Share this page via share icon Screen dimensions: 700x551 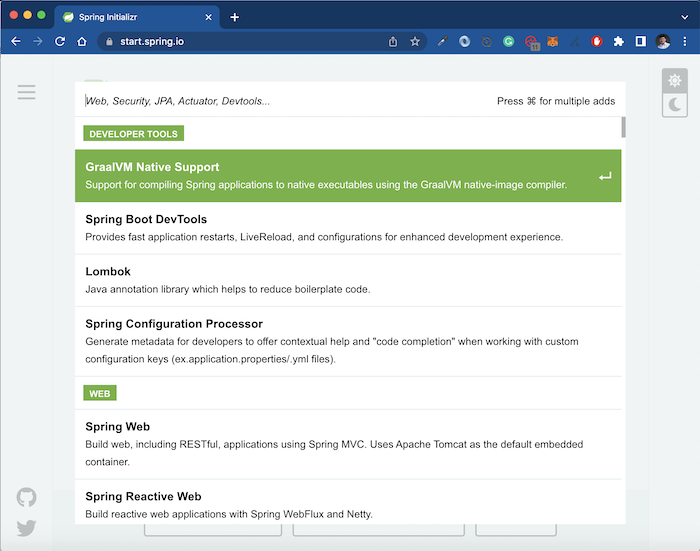(393, 42)
